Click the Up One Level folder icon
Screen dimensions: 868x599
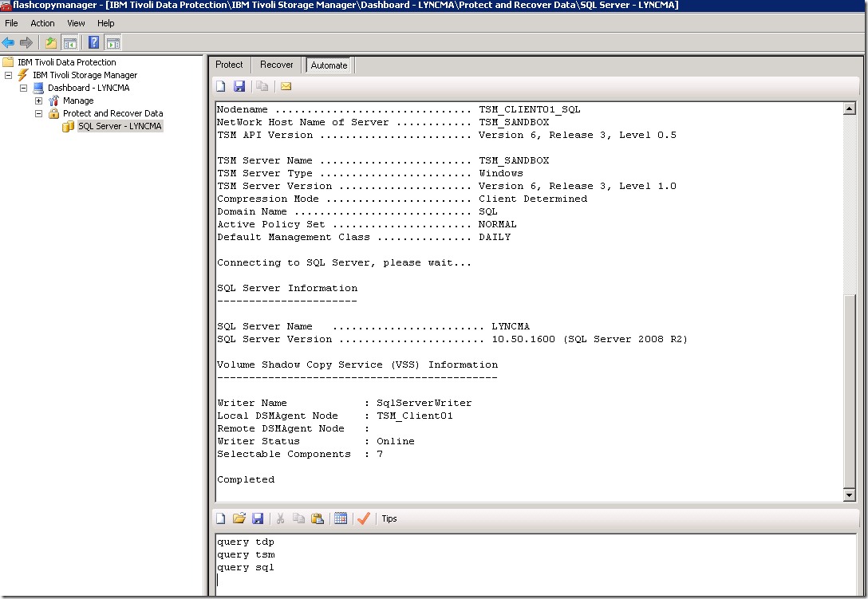click(x=51, y=42)
